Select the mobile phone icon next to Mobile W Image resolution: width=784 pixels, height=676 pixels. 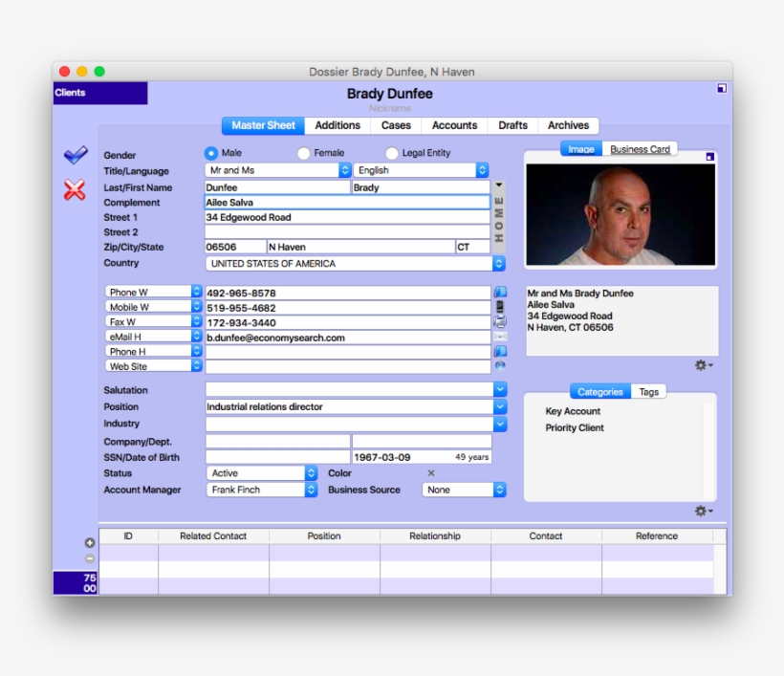click(x=500, y=306)
